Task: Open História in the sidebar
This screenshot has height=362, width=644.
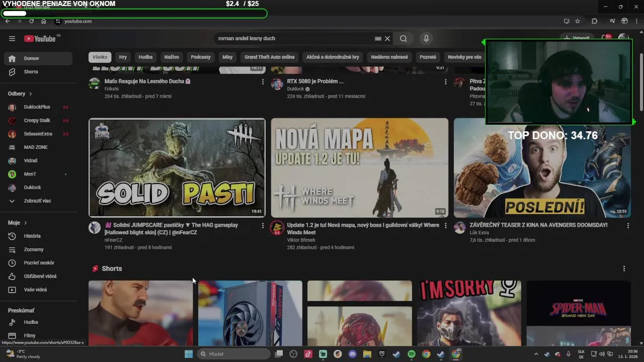Action: coord(38,236)
